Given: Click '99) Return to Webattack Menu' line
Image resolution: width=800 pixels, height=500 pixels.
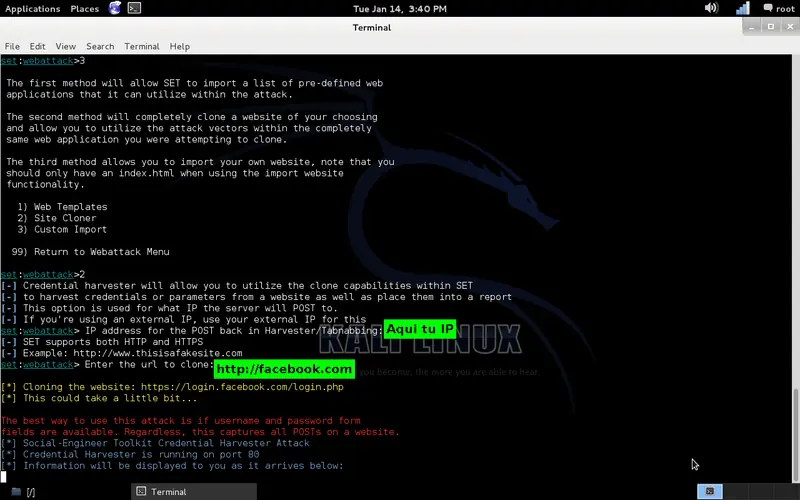Looking at the screenshot, I should point(90,252).
